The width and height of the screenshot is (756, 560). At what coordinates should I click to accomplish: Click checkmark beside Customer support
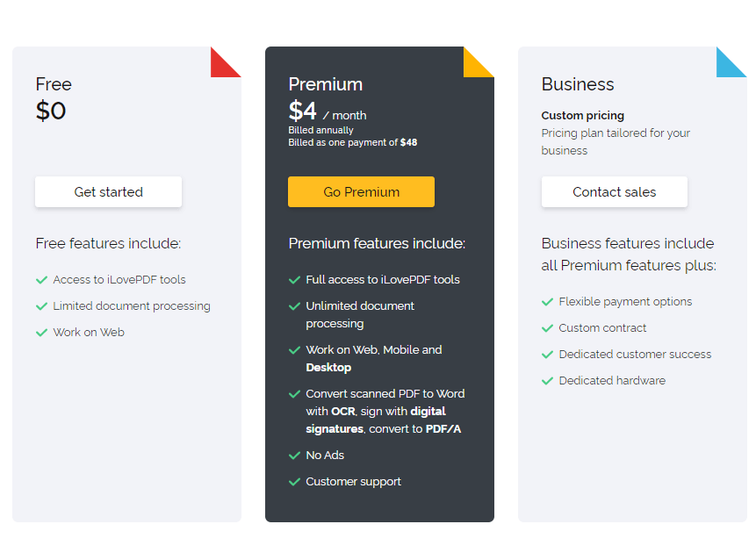[x=295, y=482]
